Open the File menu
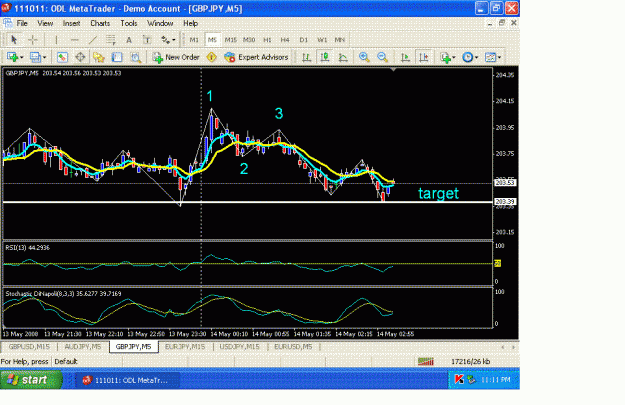Image resolution: width=625 pixels, height=405 pixels. [x=22, y=23]
